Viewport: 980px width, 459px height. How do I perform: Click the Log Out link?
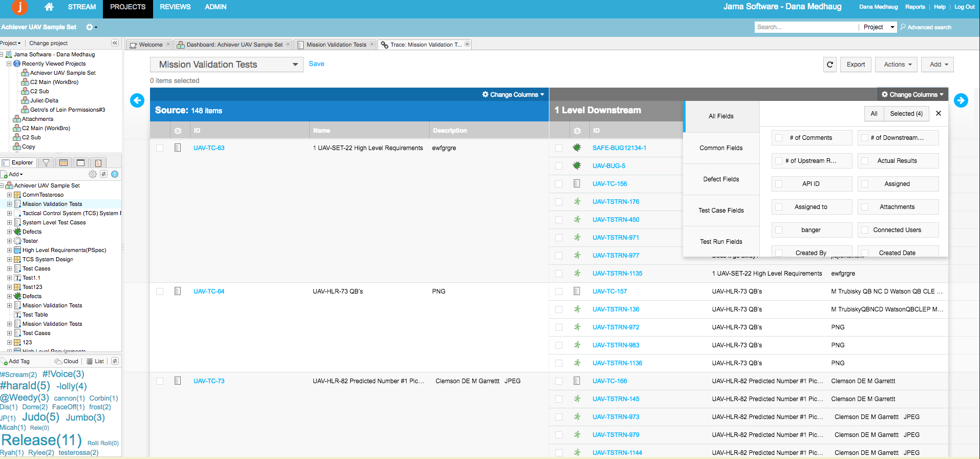point(964,7)
